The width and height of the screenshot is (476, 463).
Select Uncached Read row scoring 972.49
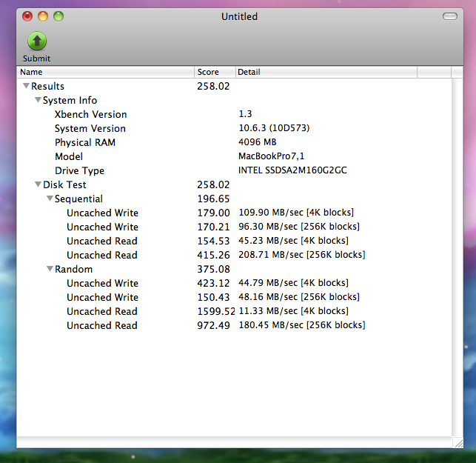tap(234, 325)
